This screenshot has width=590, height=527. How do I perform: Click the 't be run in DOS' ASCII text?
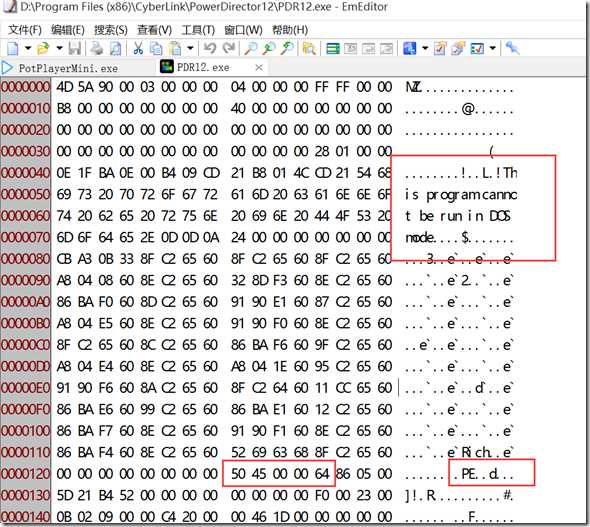point(458,216)
